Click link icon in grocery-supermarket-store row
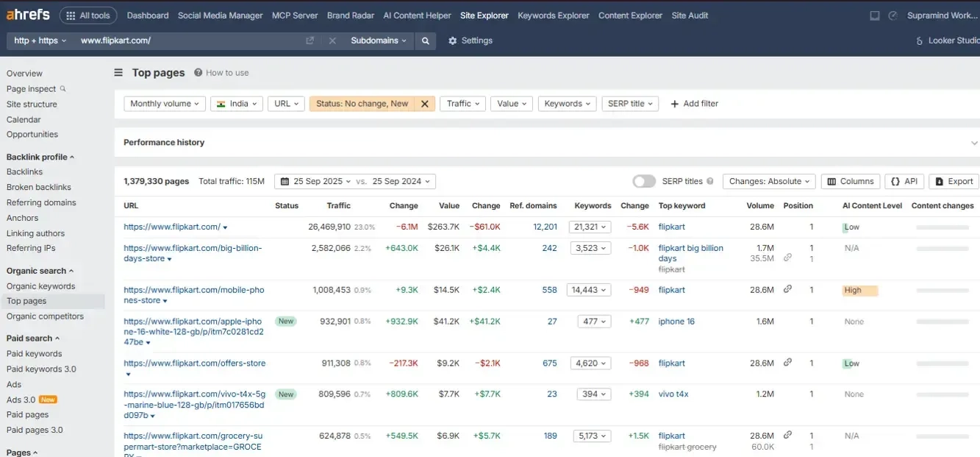Image resolution: width=980 pixels, height=457 pixels. pyautogui.click(x=787, y=435)
